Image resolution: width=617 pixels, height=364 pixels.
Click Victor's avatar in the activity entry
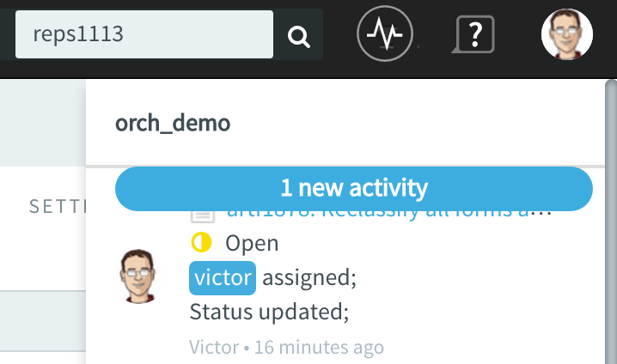click(137, 276)
